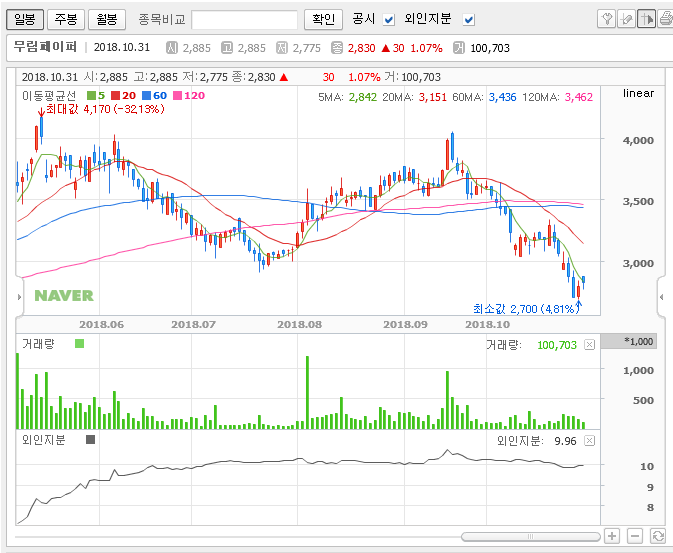
Task: Zoom out chart with minus button
Action: pyautogui.click(x=635, y=536)
